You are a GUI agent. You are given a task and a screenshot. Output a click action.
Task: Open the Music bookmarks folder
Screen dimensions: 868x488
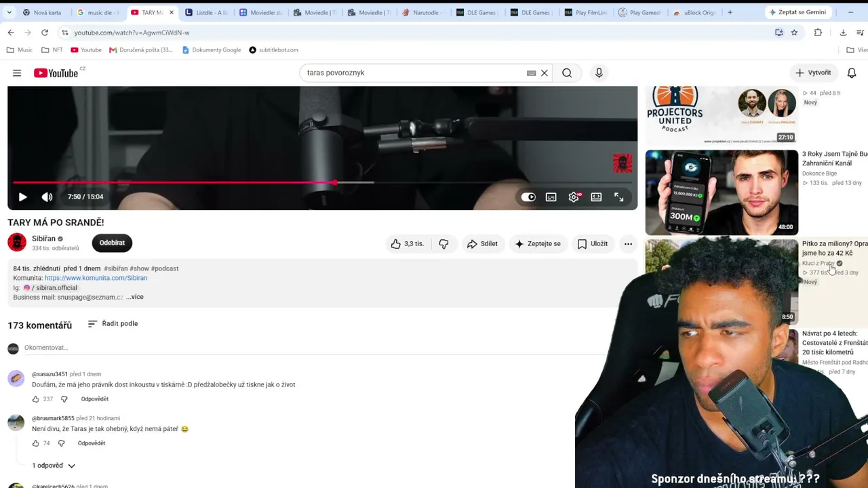tap(20, 50)
